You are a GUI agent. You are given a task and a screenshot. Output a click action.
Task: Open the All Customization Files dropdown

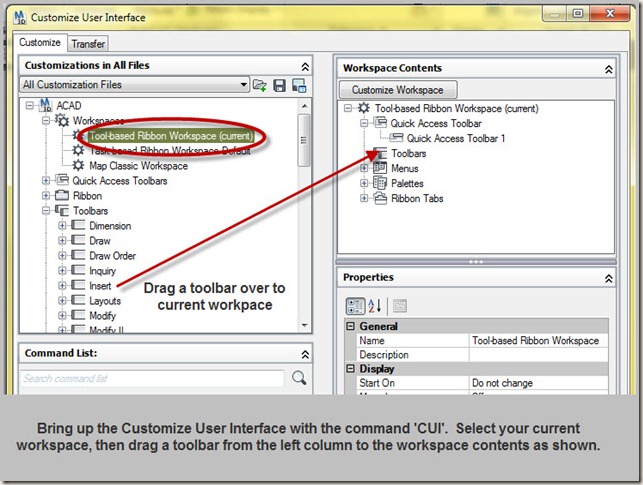[244, 84]
